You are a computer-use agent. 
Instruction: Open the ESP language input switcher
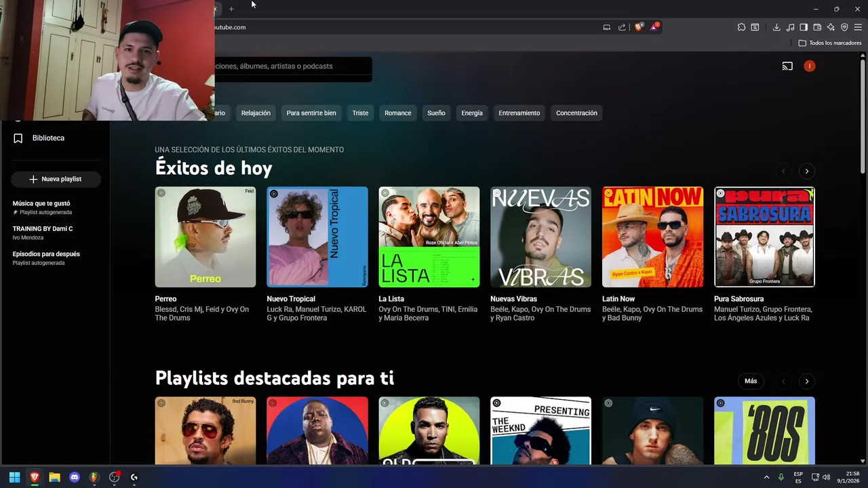(798, 477)
